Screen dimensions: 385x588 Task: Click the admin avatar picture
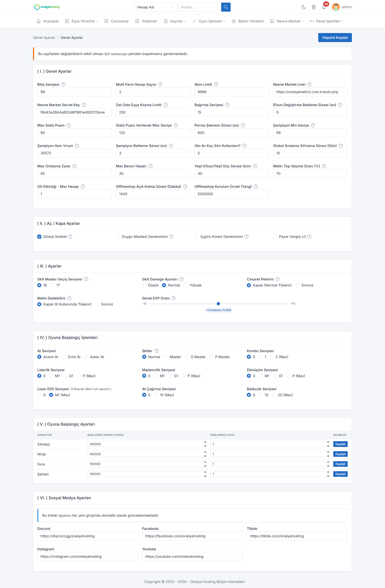336,7
